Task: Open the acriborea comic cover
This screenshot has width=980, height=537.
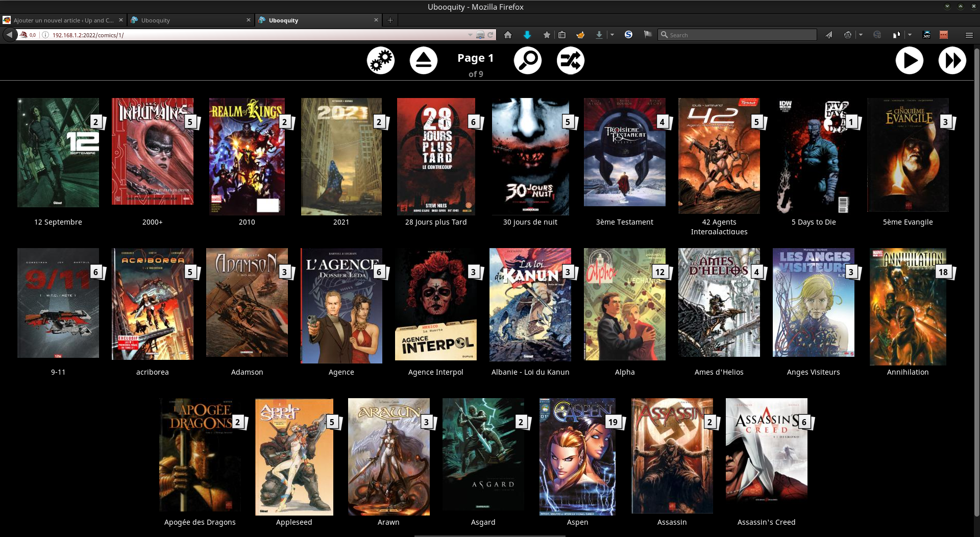Action: coord(153,304)
